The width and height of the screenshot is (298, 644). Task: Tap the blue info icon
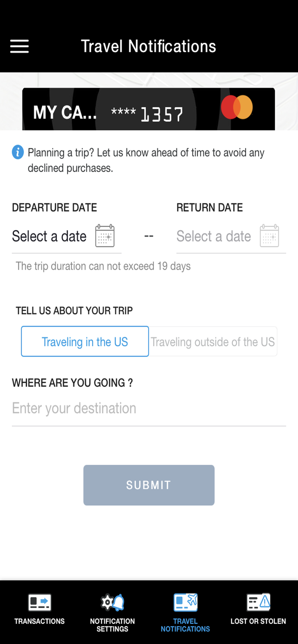pos(18,152)
